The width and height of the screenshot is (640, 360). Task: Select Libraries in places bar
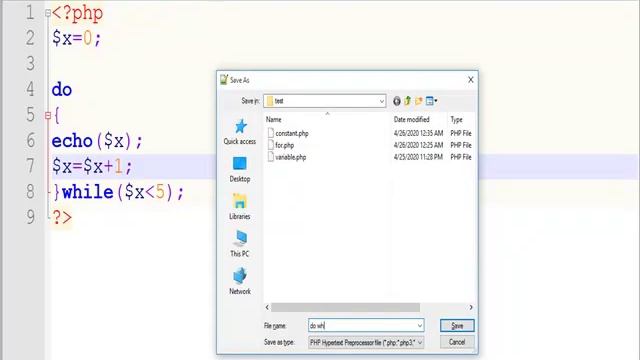(x=240, y=207)
